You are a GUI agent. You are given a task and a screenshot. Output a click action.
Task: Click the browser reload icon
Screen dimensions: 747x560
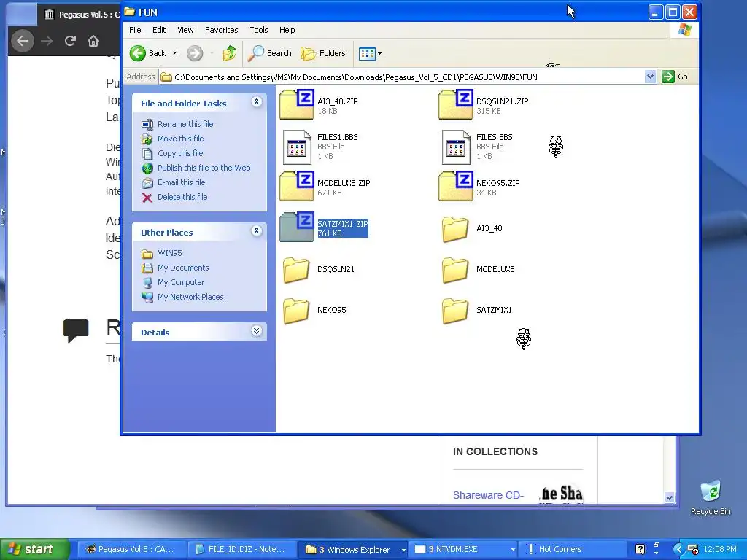(x=70, y=41)
